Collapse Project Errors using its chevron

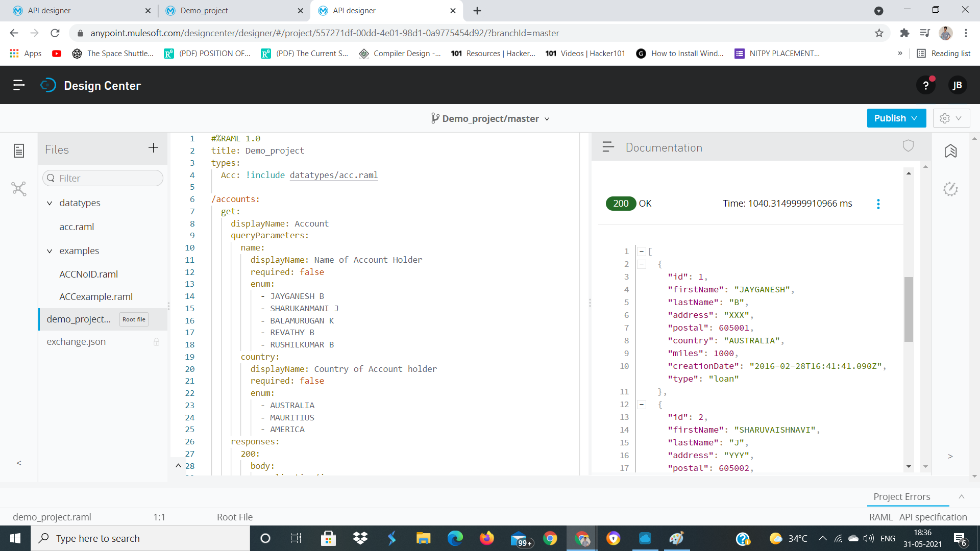coord(962,496)
